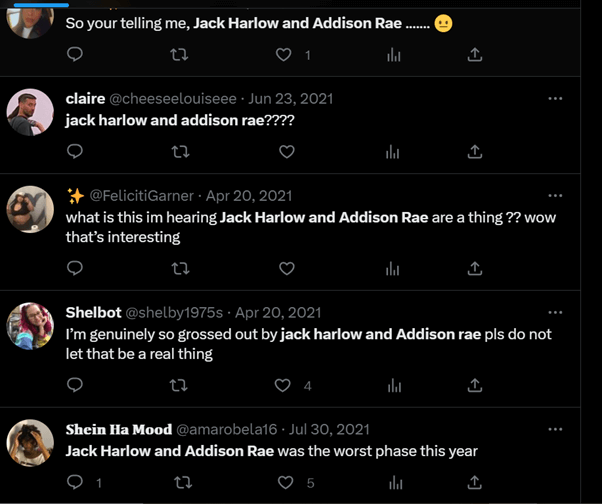
Task: Share the top tweet with neutral emoji
Action: (475, 55)
